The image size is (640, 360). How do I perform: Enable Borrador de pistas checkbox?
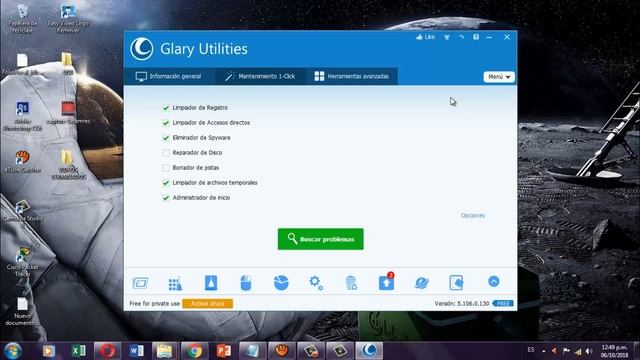click(166, 168)
